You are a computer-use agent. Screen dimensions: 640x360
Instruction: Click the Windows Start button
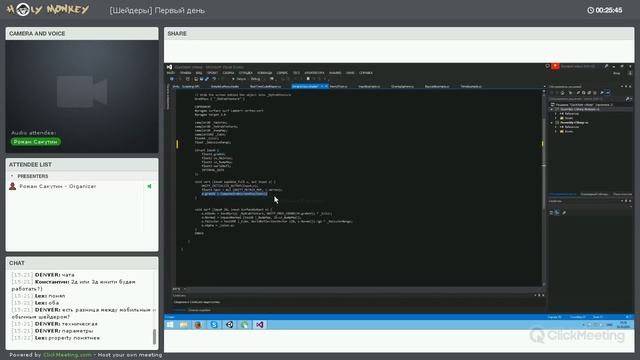click(x=170, y=325)
